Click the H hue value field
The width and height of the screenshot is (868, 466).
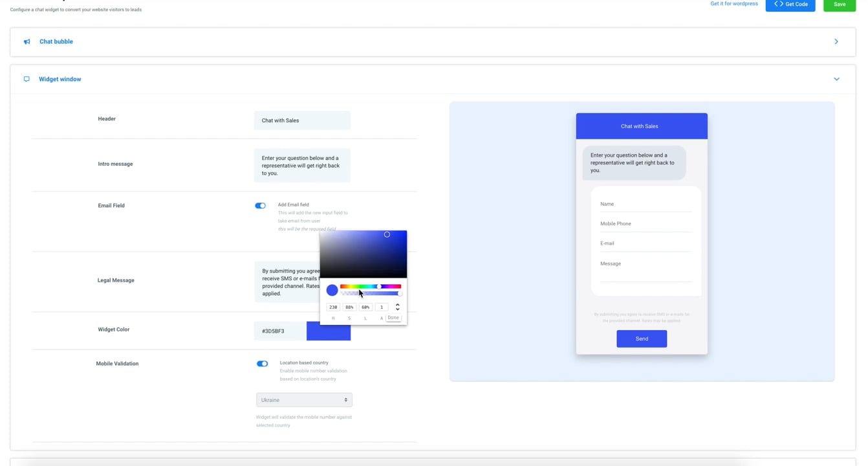(x=333, y=307)
